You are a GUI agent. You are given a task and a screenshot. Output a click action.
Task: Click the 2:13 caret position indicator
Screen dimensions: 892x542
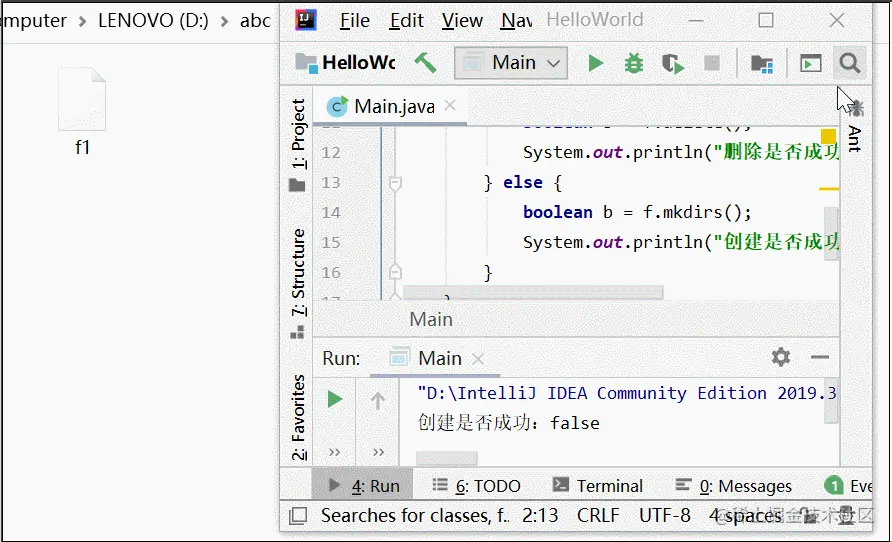pos(540,515)
